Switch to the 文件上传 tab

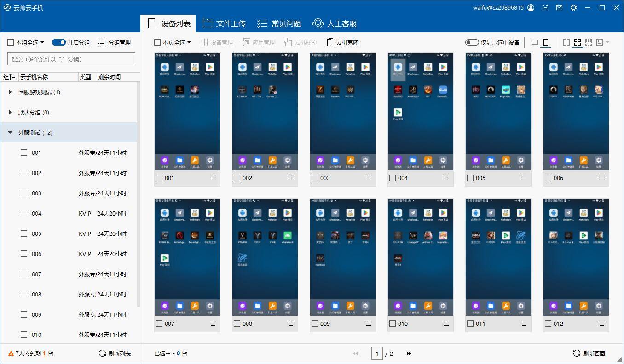(224, 23)
